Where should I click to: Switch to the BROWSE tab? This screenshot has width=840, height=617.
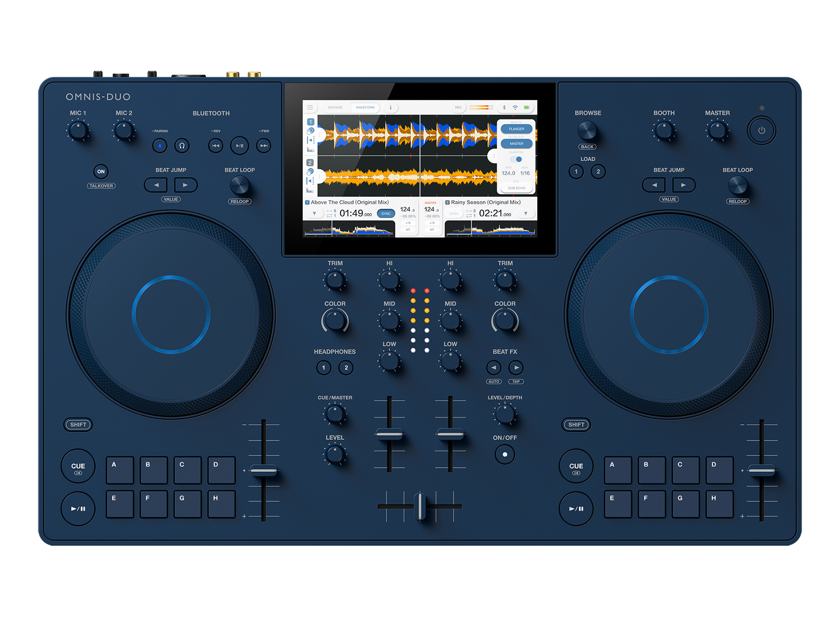pos(335,107)
